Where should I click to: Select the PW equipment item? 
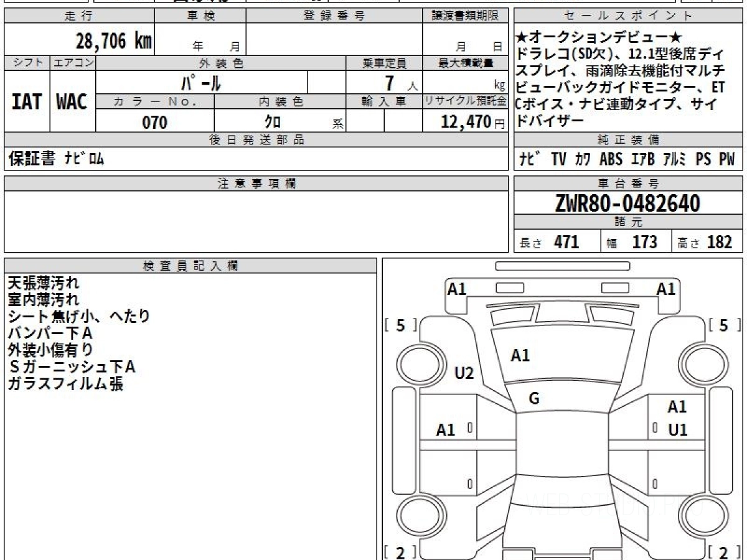[727, 159]
